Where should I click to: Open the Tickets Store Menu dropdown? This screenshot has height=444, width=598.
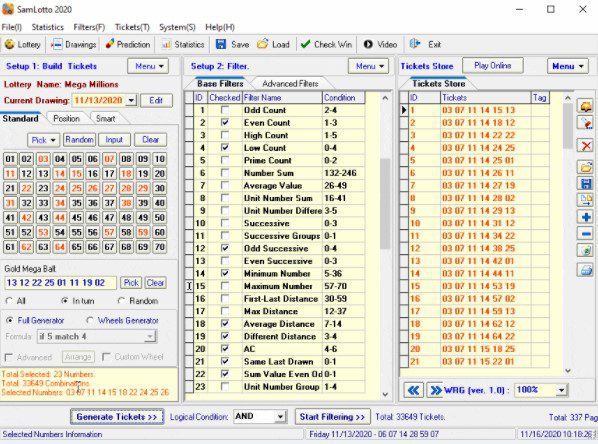(x=568, y=66)
